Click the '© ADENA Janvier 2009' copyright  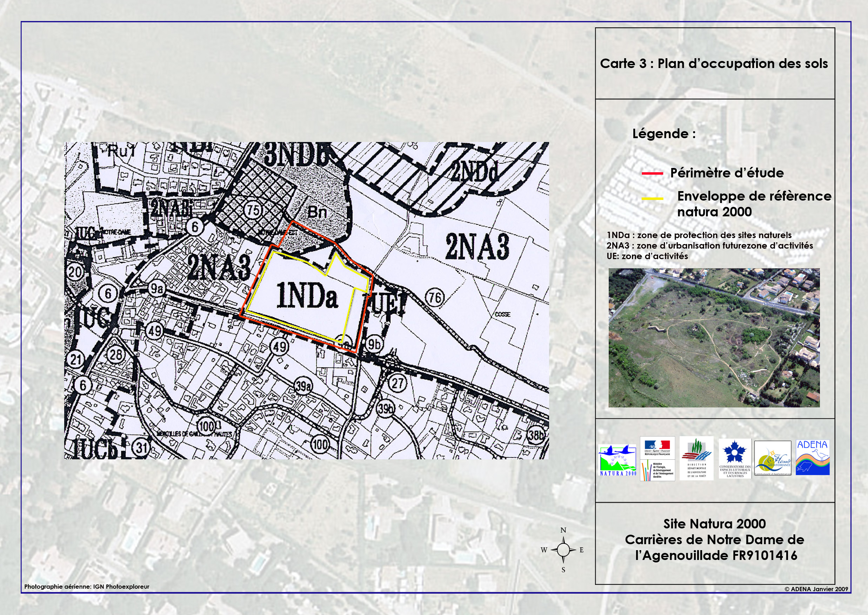[x=816, y=589]
